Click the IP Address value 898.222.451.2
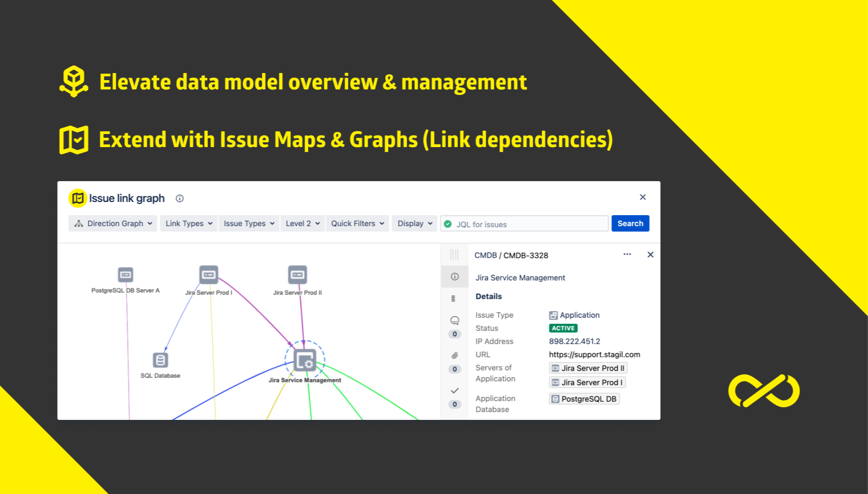Image resolution: width=868 pixels, height=494 pixels. click(574, 341)
